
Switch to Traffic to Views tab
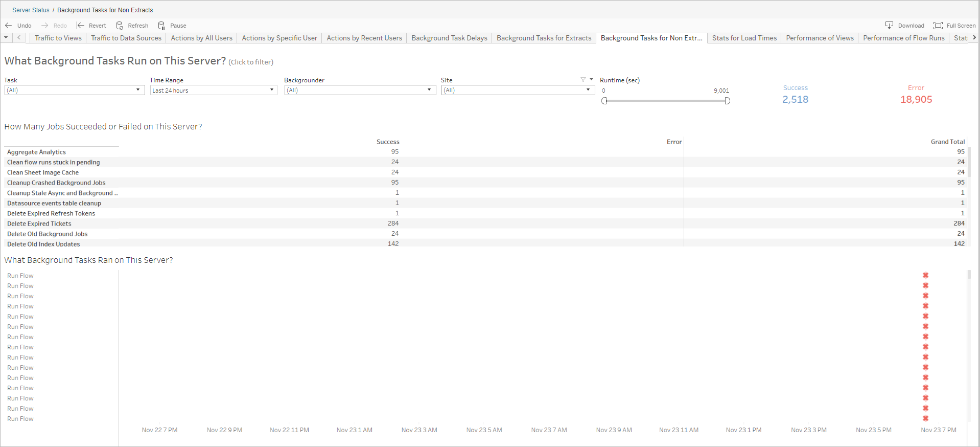click(x=58, y=38)
